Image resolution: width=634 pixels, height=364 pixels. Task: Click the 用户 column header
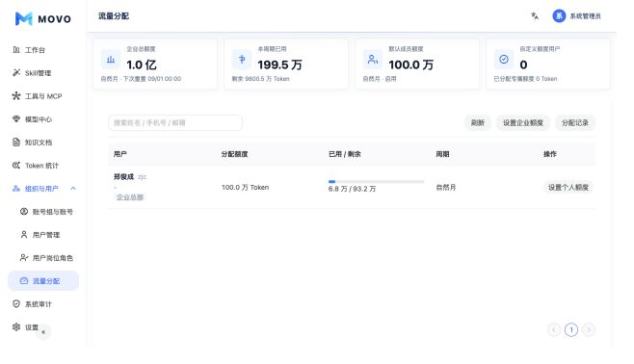tap(120, 154)
